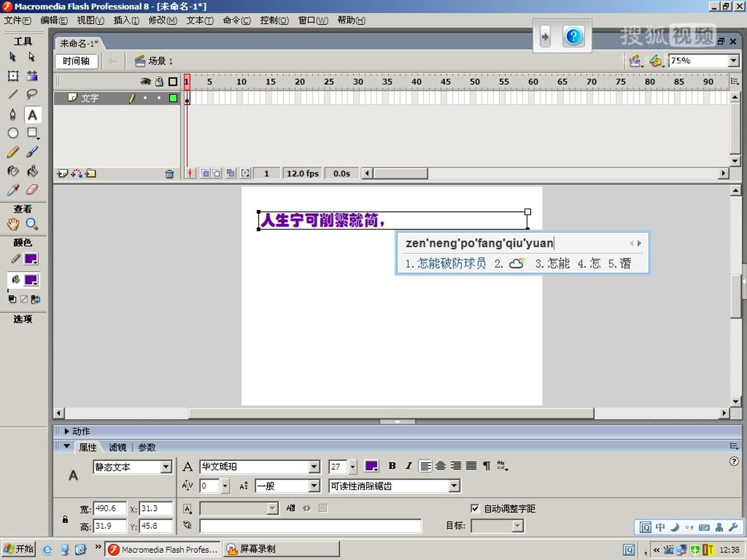Enable the 自动调整字距 checkbox
The image size is (747, 560).
(x=475, y=509)
